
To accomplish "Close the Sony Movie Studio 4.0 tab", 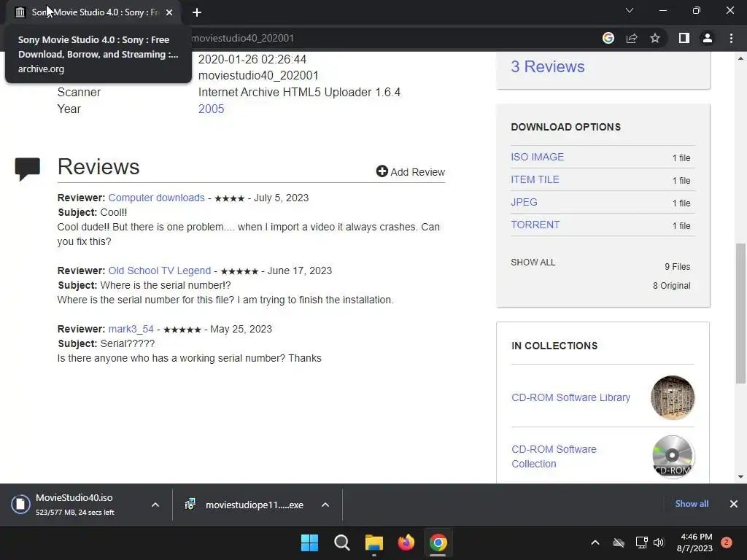I will [x=169, y=12].
